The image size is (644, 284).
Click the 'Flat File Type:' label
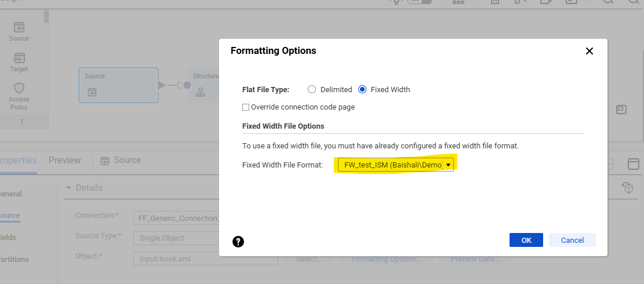(265, 89)
